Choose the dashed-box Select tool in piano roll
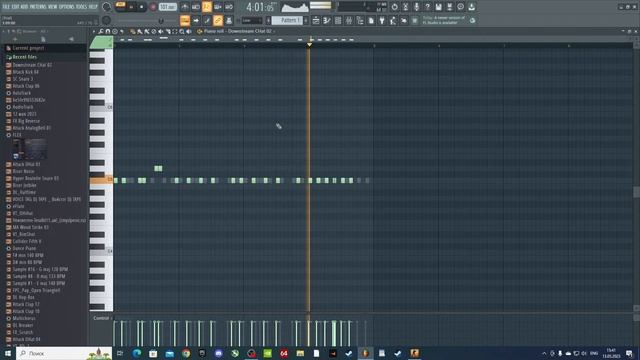This screenshot has width=640, height=360. click(174, 31)
